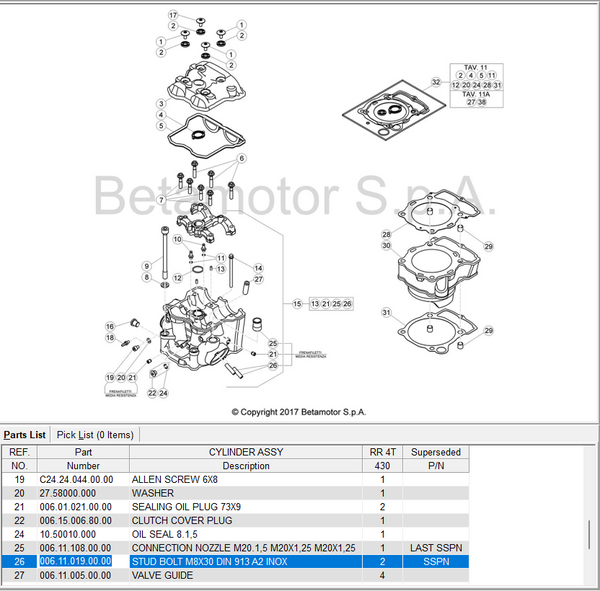Image resolution: width=600 pixels, height=591 pixels.
Task: Click the CONNECTION NOZZLE M20.1,5 description
Action: 243,548
